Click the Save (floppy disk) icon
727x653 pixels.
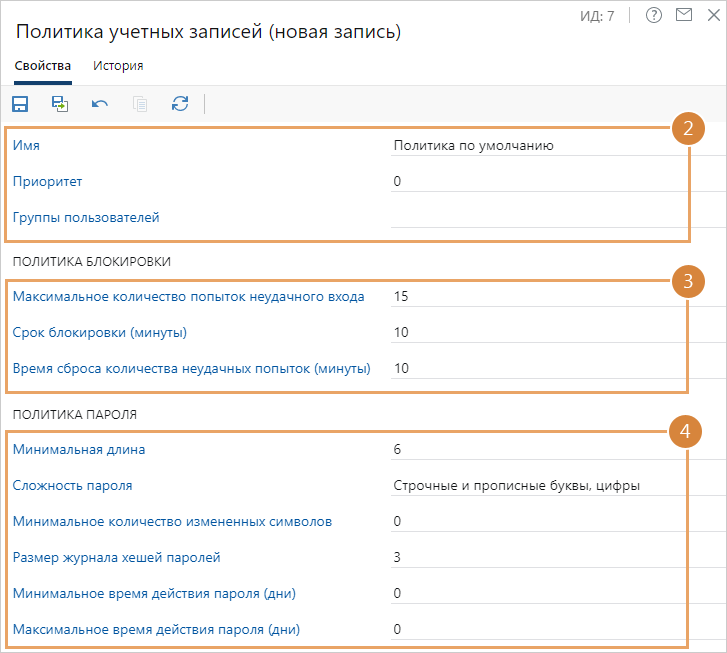(20, 103)
